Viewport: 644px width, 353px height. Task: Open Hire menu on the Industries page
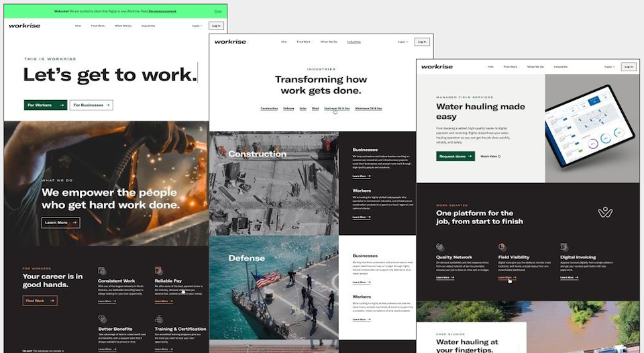pos(284,42)
